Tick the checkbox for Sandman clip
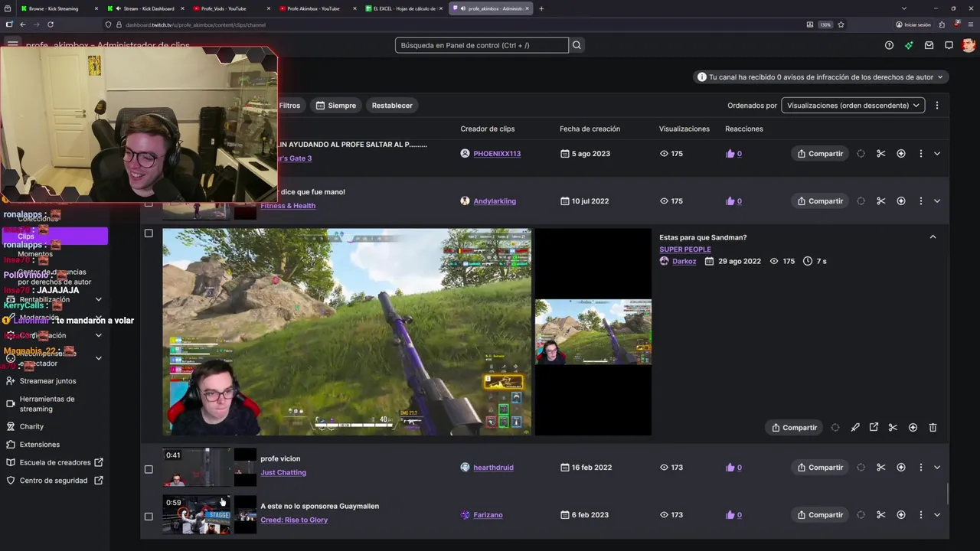This screenshot has width=980, height=551. (x=149, y=233)
